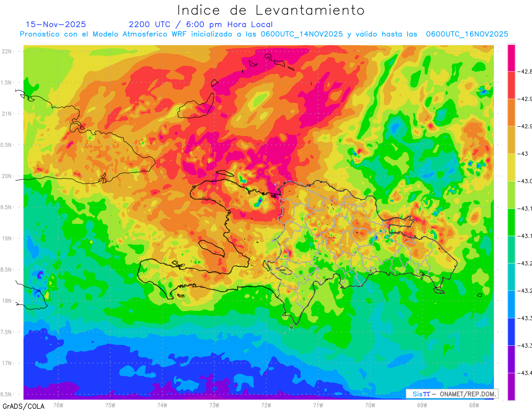Click the yellow-green swatch on the color bar
Image resolution: width=532 pixels, height=411 pixels.
coord(511,195)
